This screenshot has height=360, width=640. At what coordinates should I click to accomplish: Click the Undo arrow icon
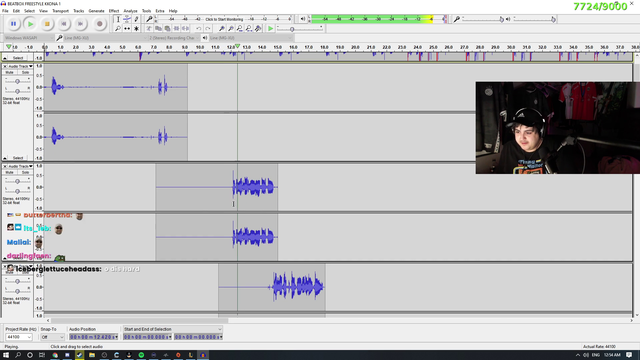tap(198, 29)
